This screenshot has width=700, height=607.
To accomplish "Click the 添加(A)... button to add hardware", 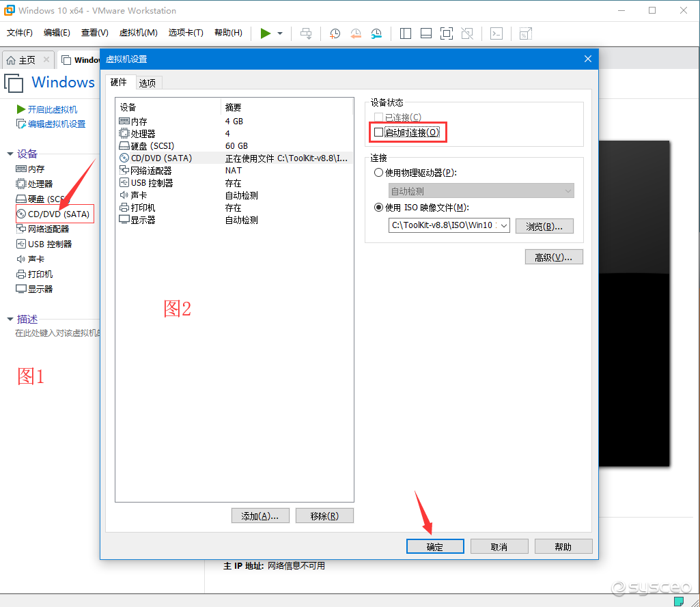I will pyautogui.click(x=260, y=516).
